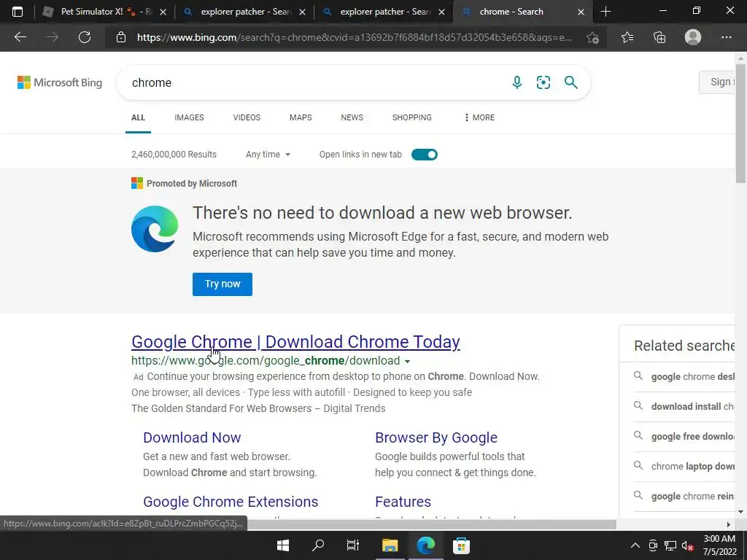Go to the Microsoft Bing home logo
Screen dimensions: 747x560
coord(60,82)
